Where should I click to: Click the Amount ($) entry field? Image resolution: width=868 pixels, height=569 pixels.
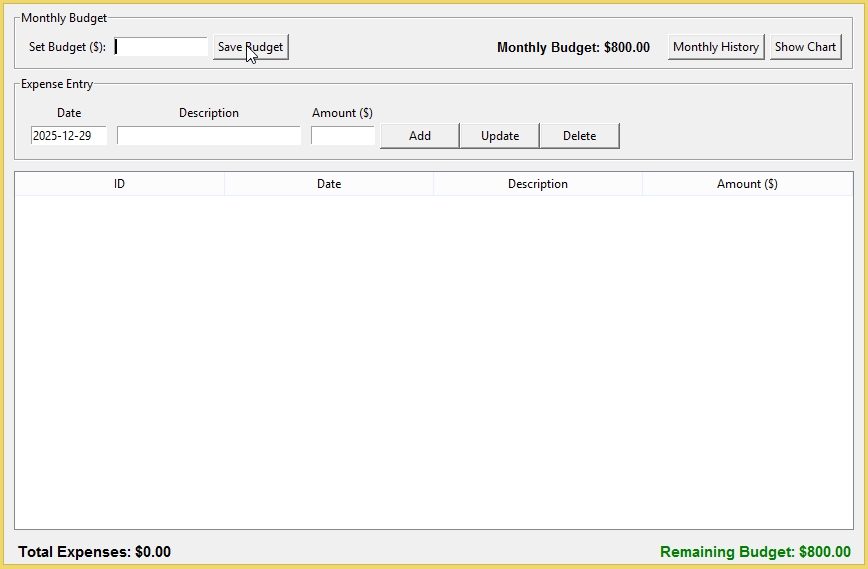(343, 136)
